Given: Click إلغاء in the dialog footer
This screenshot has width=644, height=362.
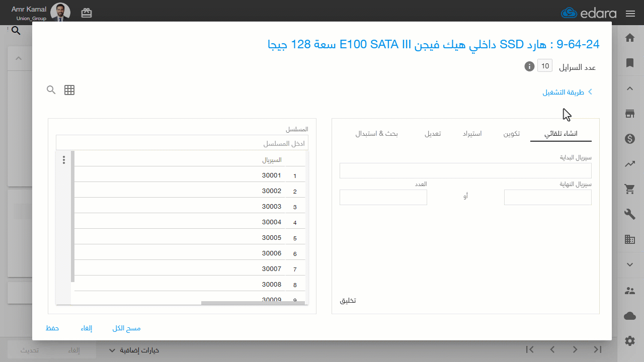Looking at the screenshot, I should tap(87, 328).
